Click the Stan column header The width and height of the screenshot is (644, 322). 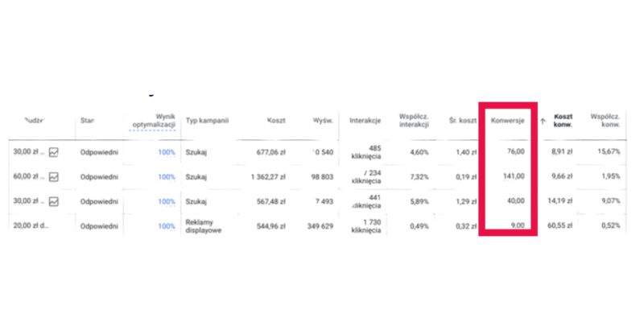coord(88,121)
